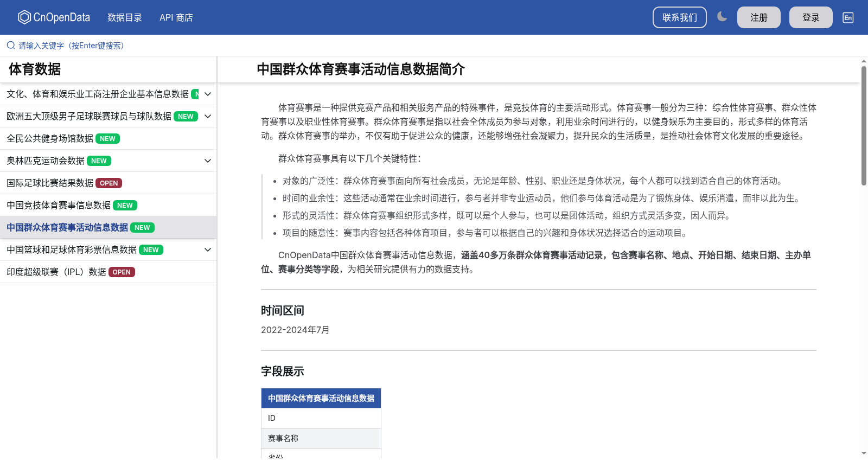Toggle dark mode moon icon

(x=722, y=17)
